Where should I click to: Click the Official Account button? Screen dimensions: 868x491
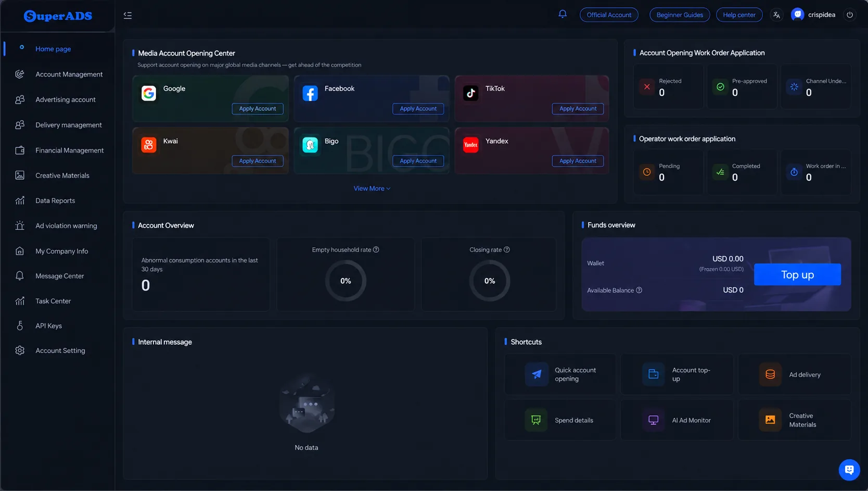click(609, 15)
